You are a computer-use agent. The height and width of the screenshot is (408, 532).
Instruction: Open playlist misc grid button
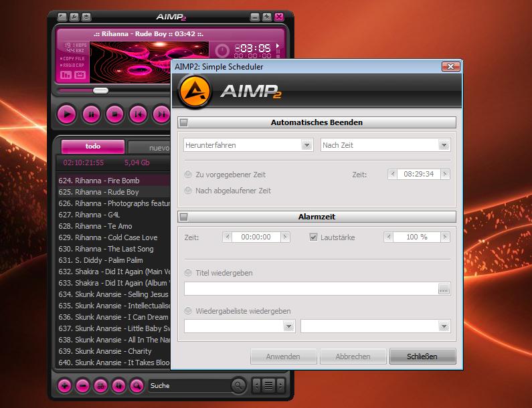pos(100,386)
